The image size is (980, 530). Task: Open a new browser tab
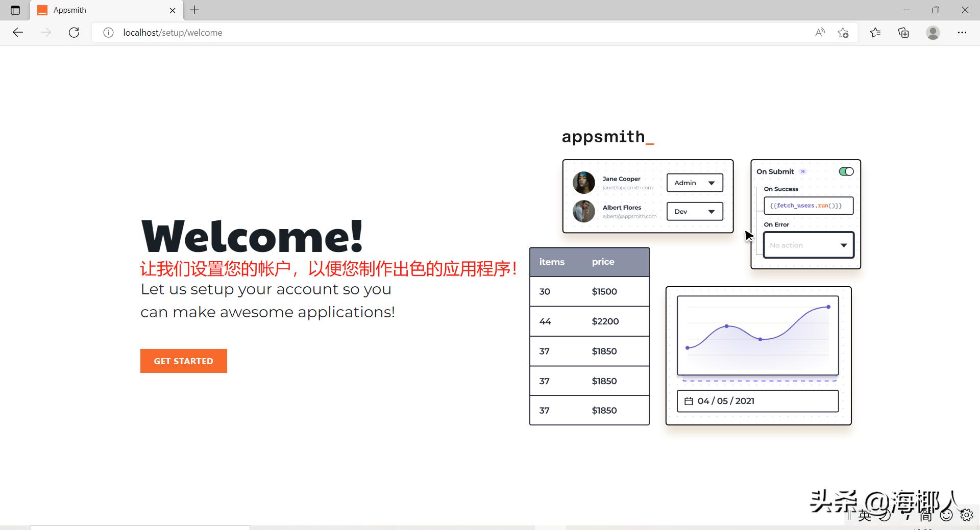pyautogui.click(x=194, y=10)
